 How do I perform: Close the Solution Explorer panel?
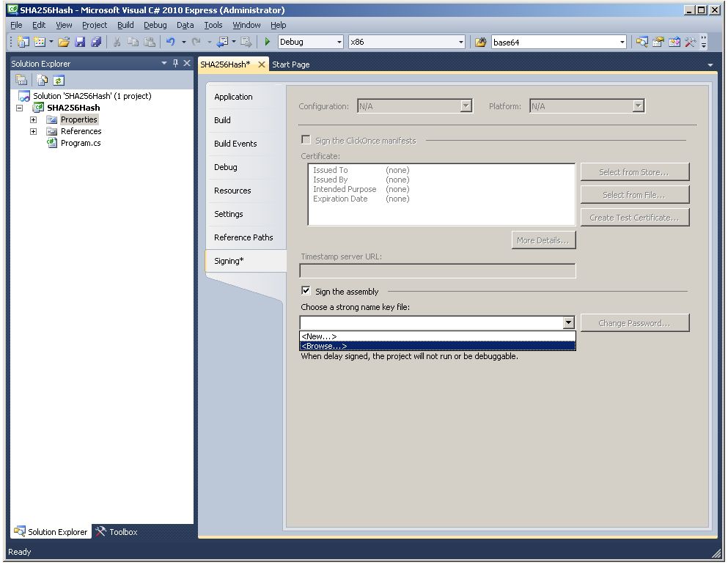tap(187, 63)
